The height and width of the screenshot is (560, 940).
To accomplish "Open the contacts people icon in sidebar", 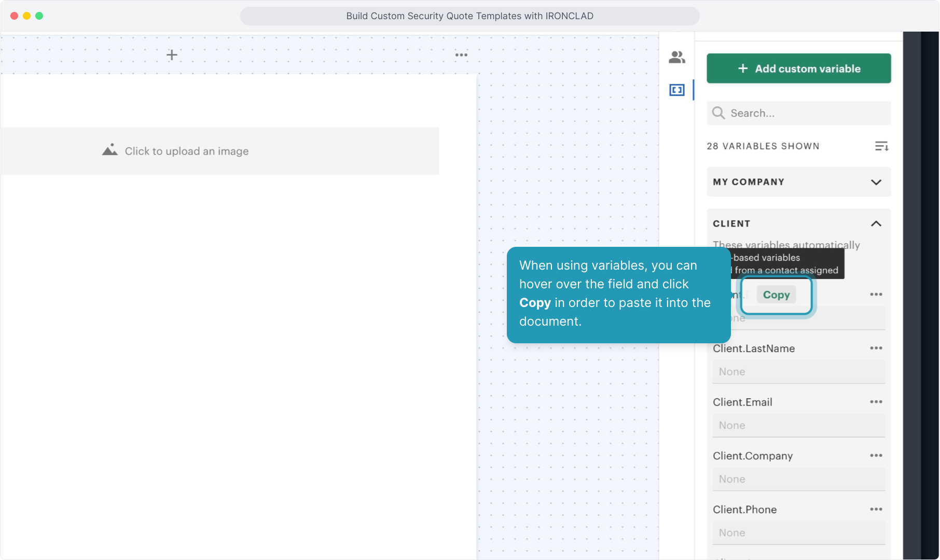I will coord(676,57).
